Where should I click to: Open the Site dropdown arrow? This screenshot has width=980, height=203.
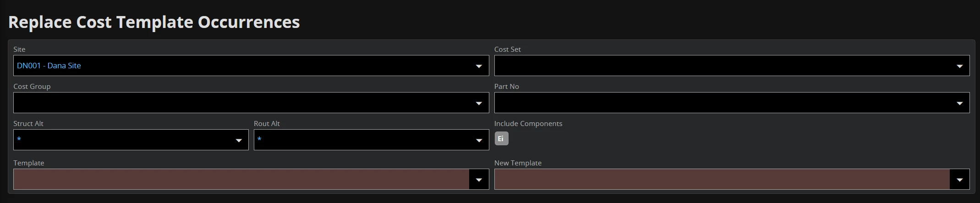[479, 66]
